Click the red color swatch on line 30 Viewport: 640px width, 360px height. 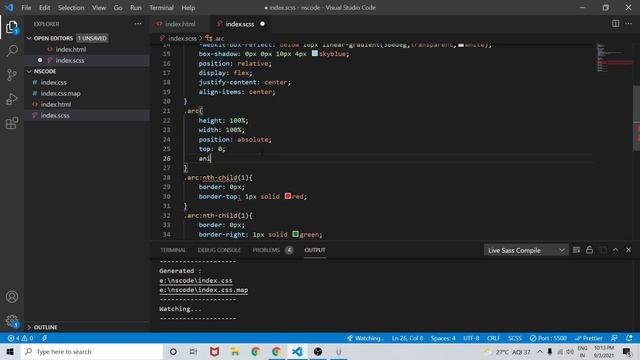coord(288,196)
